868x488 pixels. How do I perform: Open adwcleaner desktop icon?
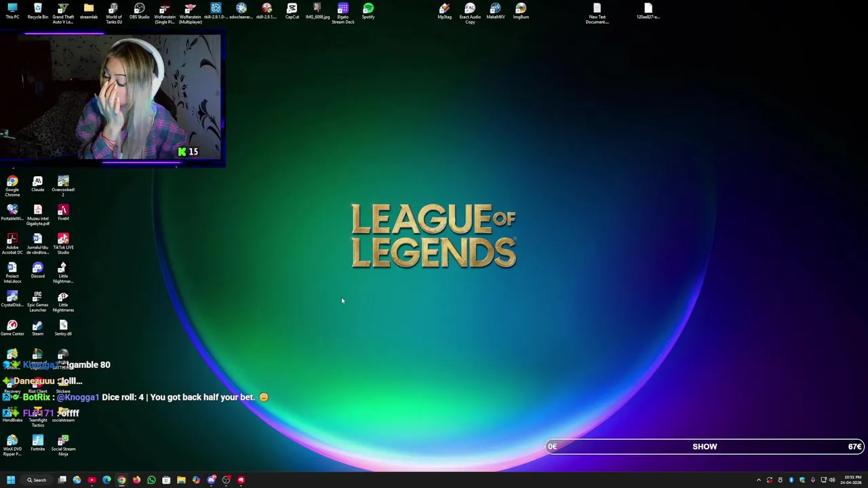click(x=241, y=11)
